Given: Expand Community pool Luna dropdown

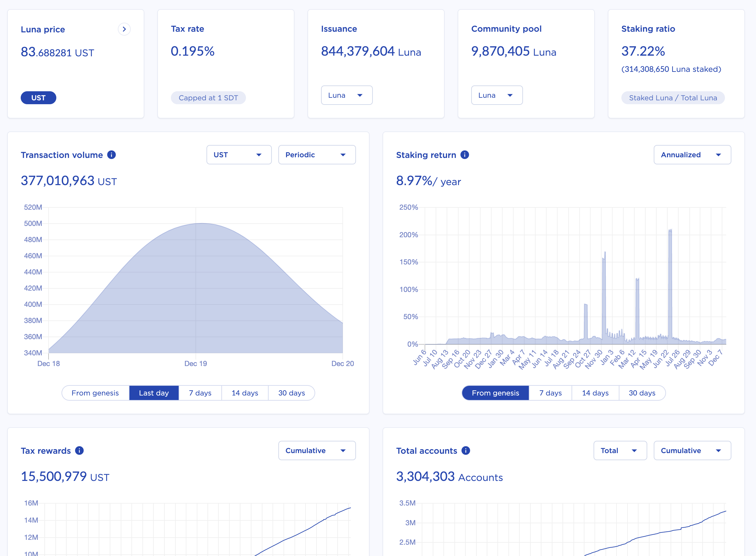Looking at the screenshot, I should [497, 95].
